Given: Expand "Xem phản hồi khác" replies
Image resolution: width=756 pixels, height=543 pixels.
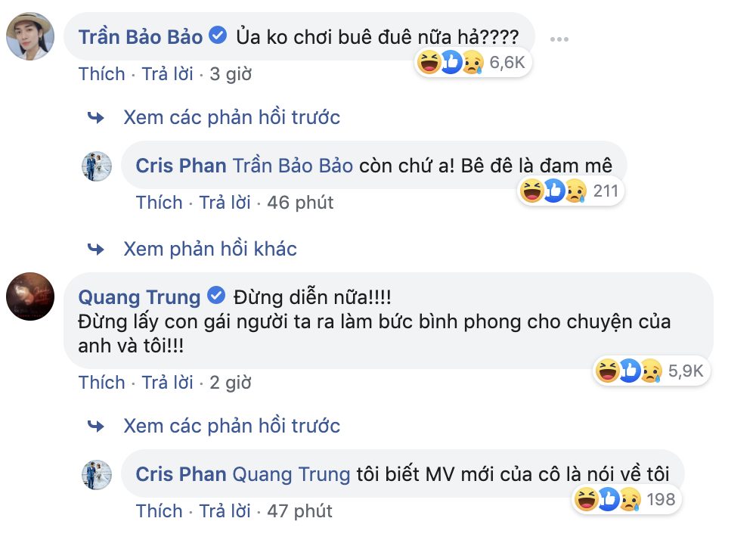Looking at the screenshot, I should click(209, 249).
